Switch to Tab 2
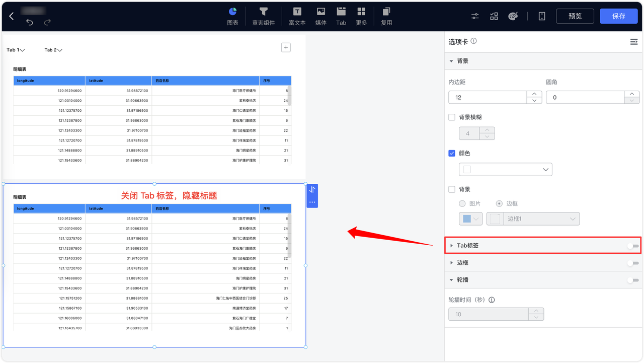The height and width of the screenshot is (363, 644). pos(50,50)
